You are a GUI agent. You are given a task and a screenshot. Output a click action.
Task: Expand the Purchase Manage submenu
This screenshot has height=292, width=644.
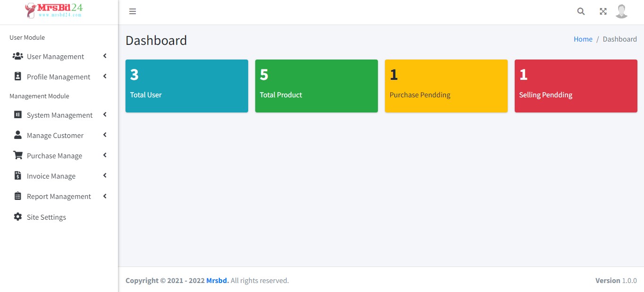tap(104, 155)
